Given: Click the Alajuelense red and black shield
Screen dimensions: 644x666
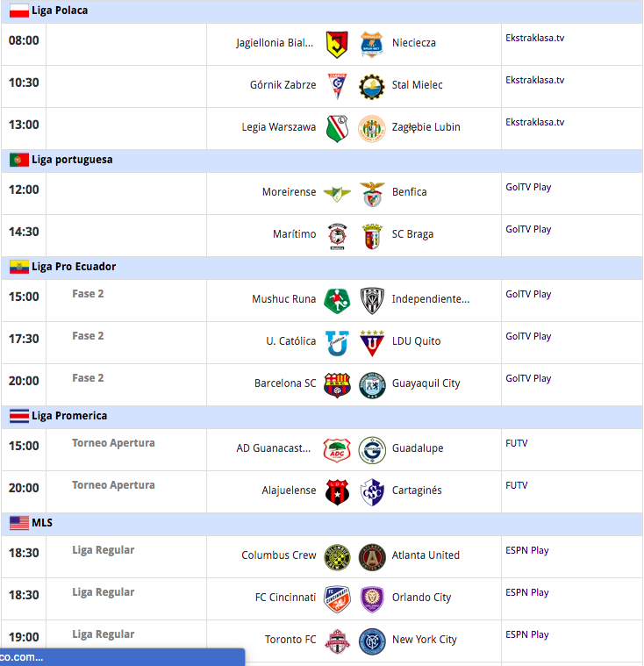Looking at the screenshot, I should click(337, 492).
